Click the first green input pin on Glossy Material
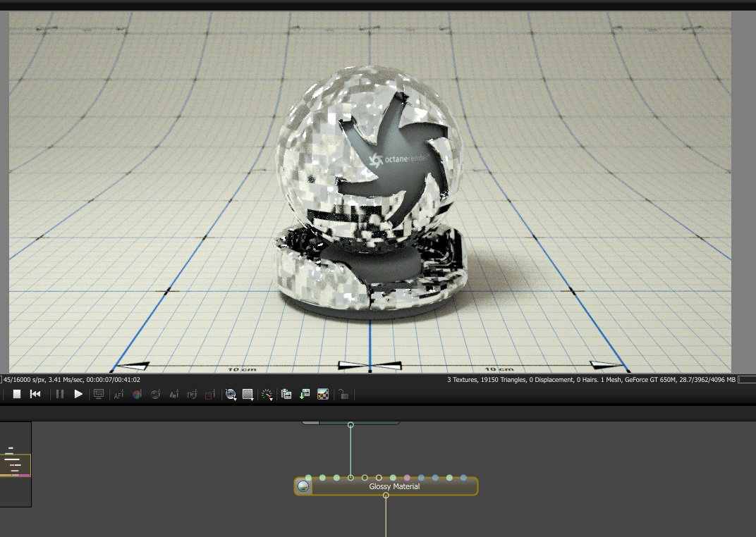756x537 pixels. tap(309, 478)
